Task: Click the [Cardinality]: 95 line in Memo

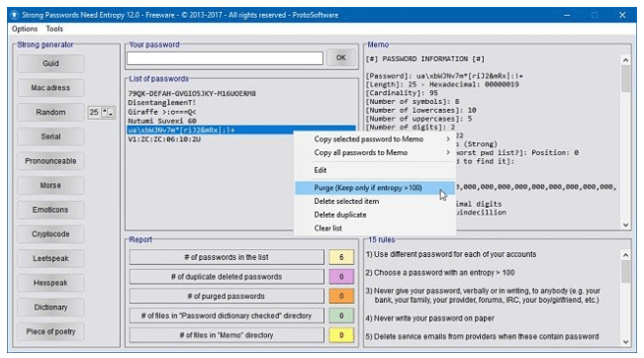Action: tap(402, 93)
